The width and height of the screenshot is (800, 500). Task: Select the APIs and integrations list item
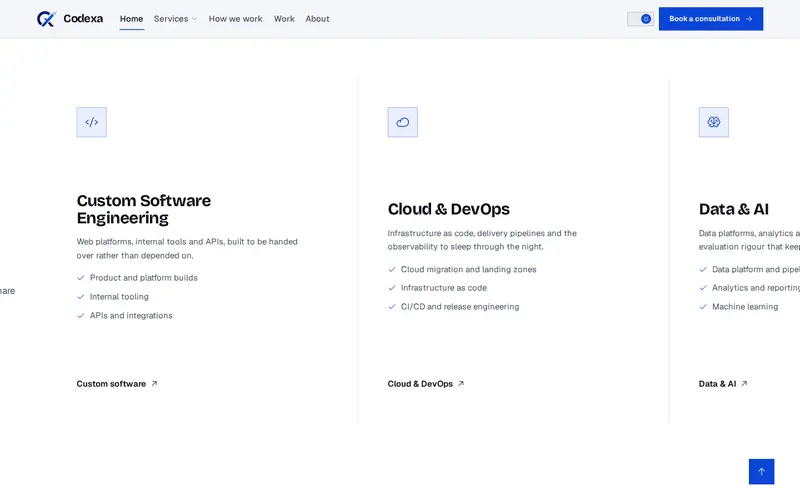click(x=131, y=316)
